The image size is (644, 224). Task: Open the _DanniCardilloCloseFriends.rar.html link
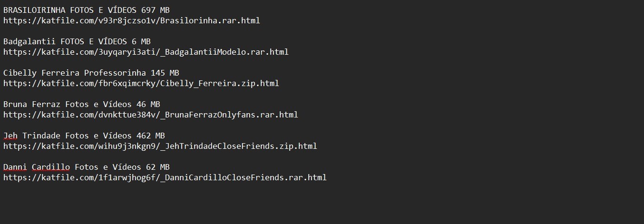165,177
